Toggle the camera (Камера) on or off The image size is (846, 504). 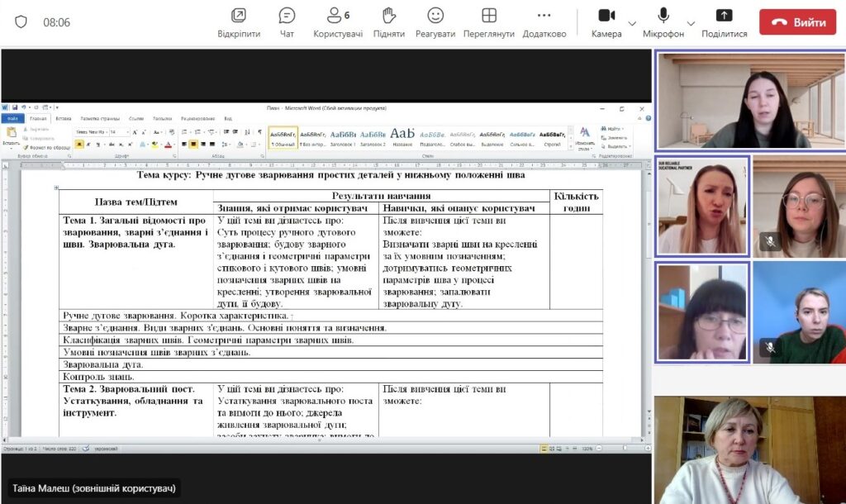606,22
